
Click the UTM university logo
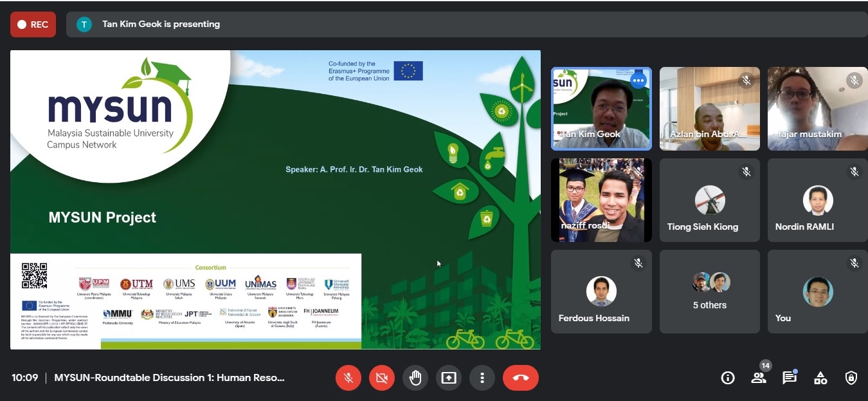(136, 284)
